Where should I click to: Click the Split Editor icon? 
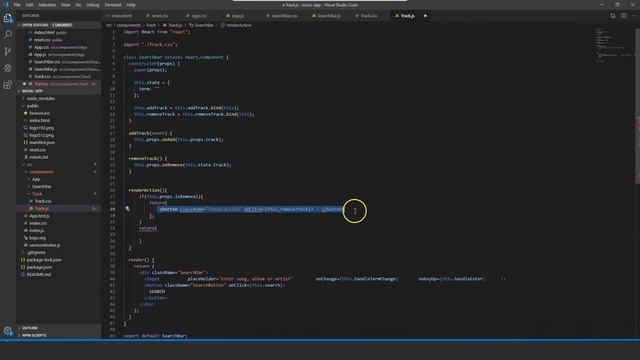(x=624, y=16)
